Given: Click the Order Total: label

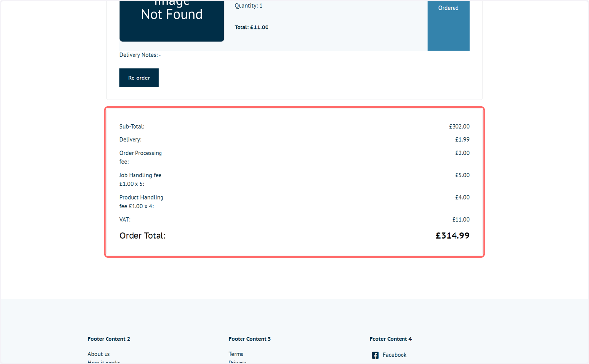Looking at the screenshot, I should [143, 235].
